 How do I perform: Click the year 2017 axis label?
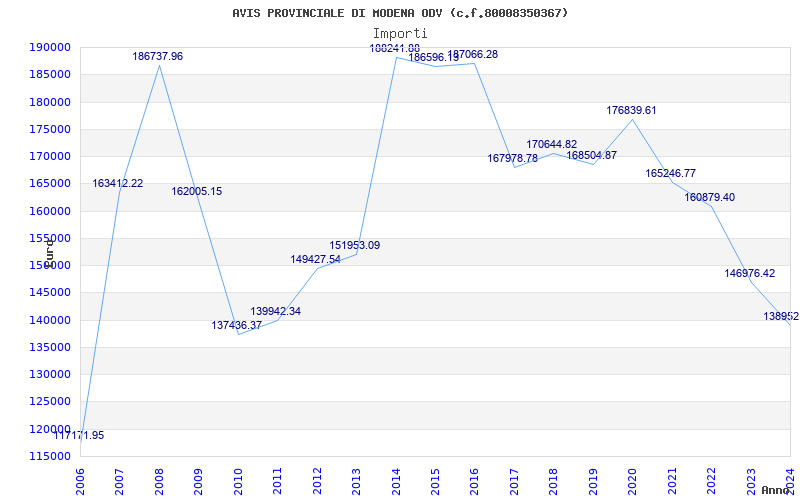[x=514, y=481]
